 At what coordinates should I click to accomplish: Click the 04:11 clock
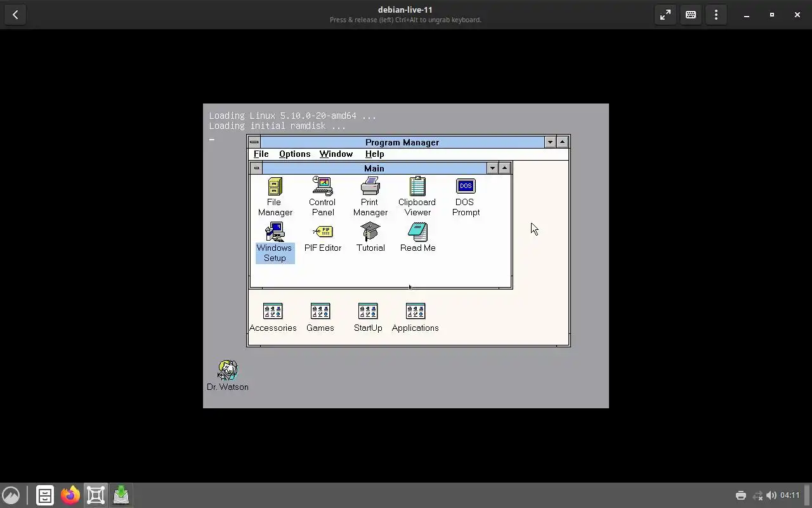(790, 495)
